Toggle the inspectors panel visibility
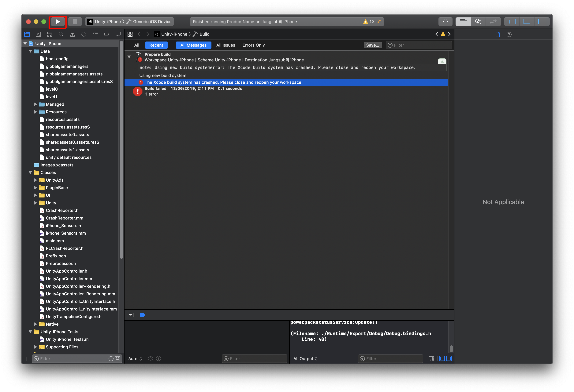Image resolution: width=574 pixels, height=392 pixels. pyautogui.click(x=541, y=22)
